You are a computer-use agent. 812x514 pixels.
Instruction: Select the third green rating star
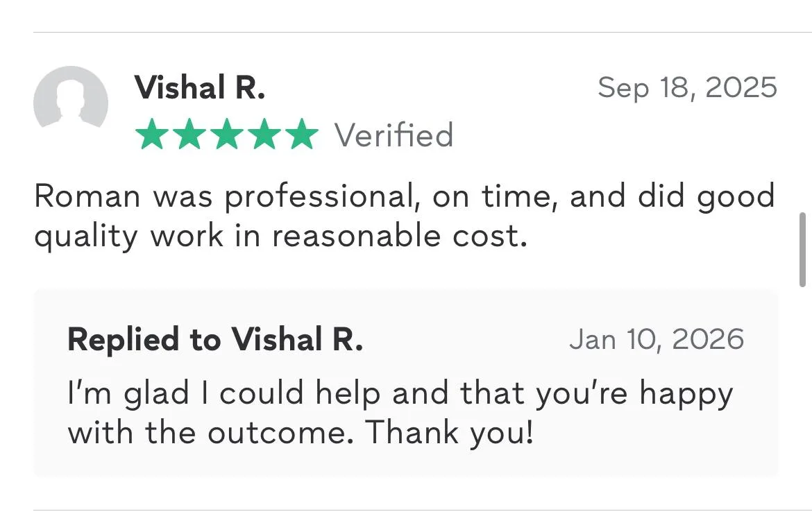(x=226, y=135)
